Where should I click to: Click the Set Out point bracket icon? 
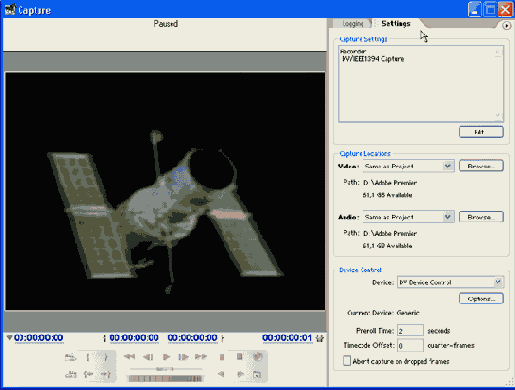106,358
